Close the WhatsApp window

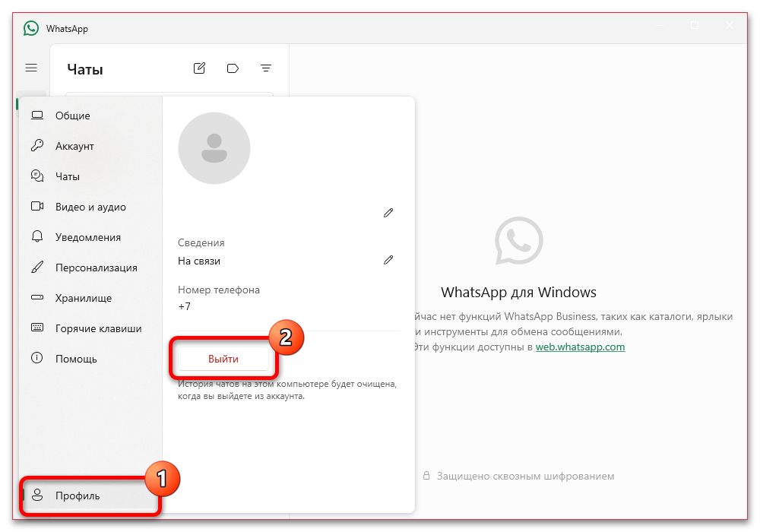coord(729,25)
